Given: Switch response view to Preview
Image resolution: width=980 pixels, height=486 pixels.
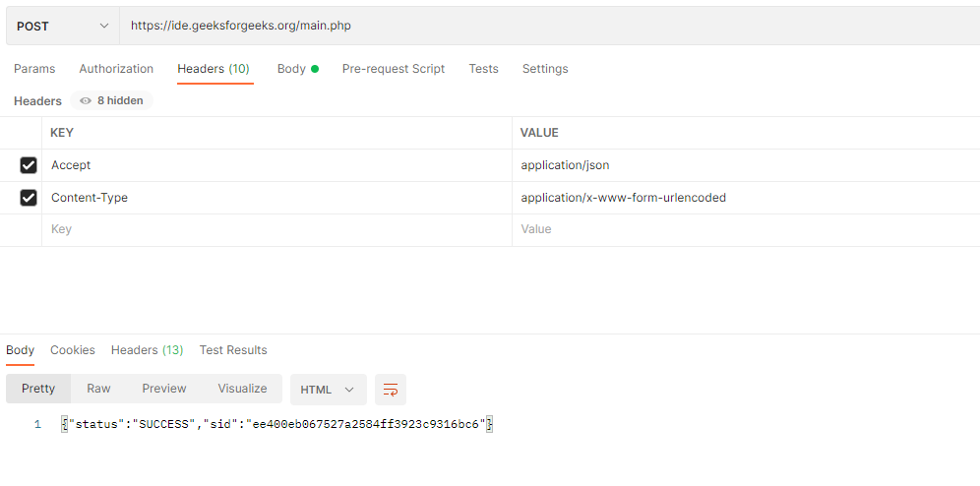Looking at the screenshot, I should (x=164, y=389).
